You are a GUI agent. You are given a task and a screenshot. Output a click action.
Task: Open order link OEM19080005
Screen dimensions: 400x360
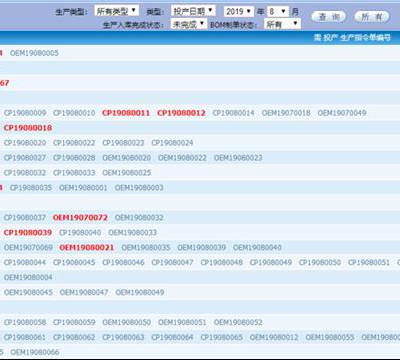click(x=34, y=53)
